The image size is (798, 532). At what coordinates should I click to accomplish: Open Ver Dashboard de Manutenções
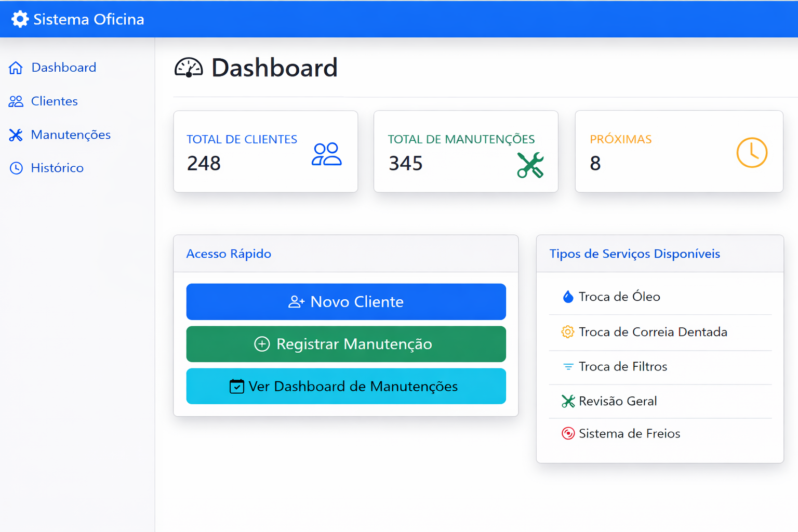click(346, 386)
